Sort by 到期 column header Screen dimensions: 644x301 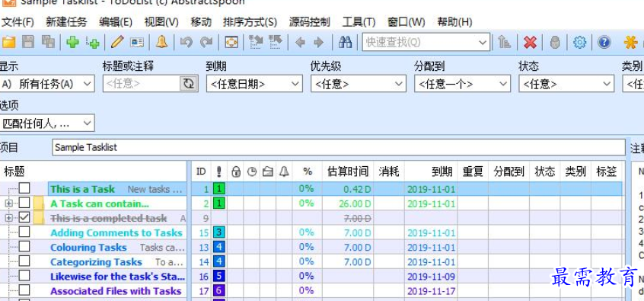[431, 171]
